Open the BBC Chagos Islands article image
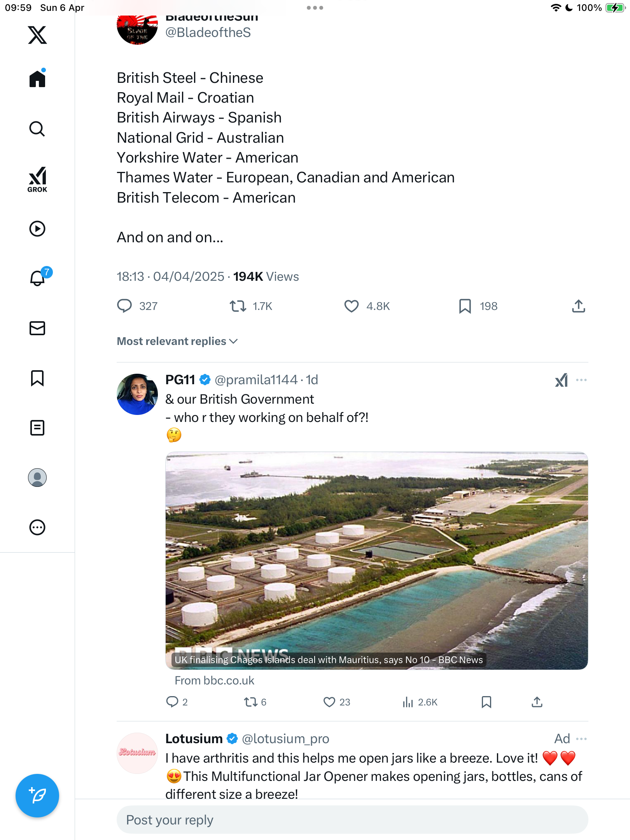The image size is (630, 840). click(376, 560)
